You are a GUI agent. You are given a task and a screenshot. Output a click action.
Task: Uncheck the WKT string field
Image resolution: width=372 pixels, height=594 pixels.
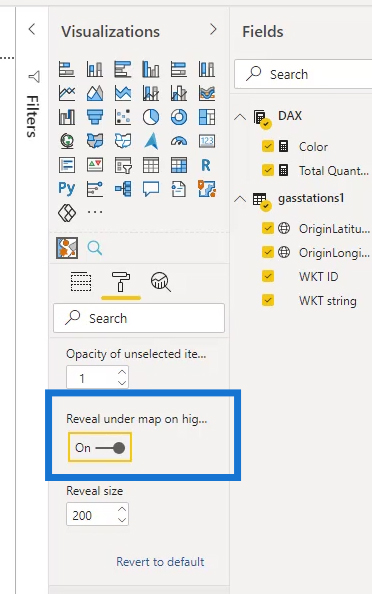(268, 300)
